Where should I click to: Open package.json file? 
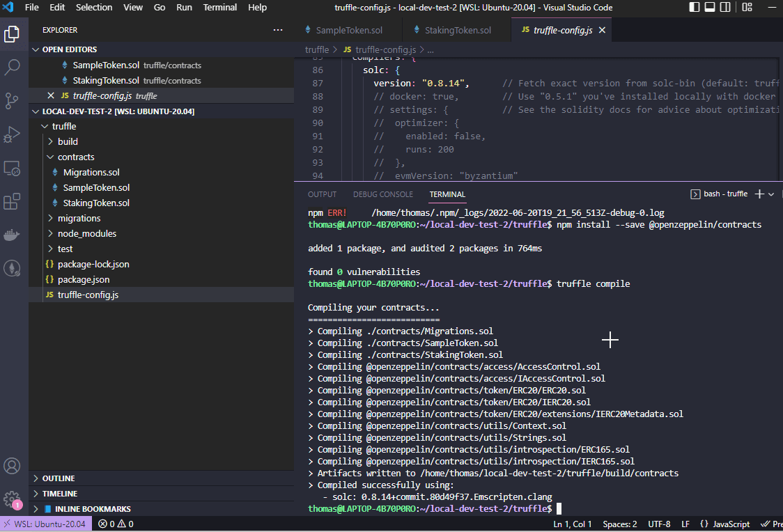click(x=162, y=279)
